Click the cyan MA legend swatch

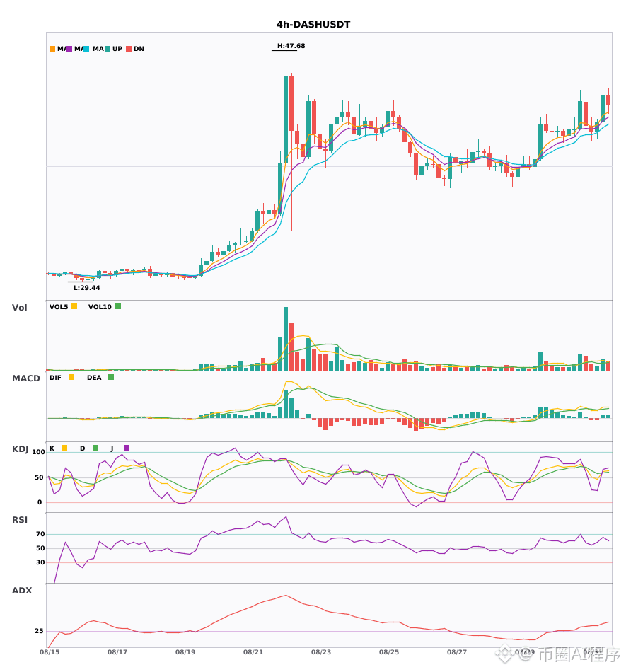pyautogui.click(x=86, y=49)
